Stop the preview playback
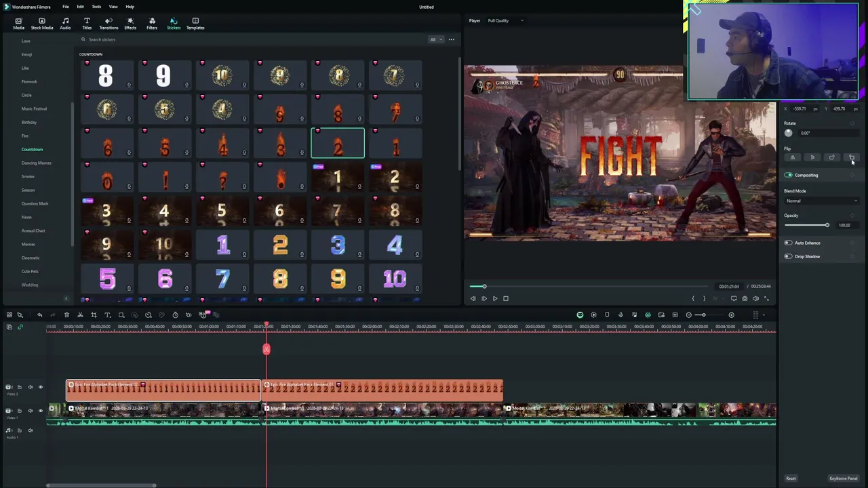Viewport: 868px width, 488px height. pos(506,298)
